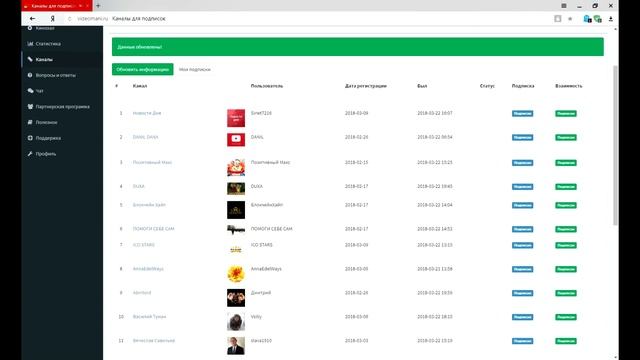Click the Статус column header
The height and width of the screenshot is (360, 640).
coord(487,86)
